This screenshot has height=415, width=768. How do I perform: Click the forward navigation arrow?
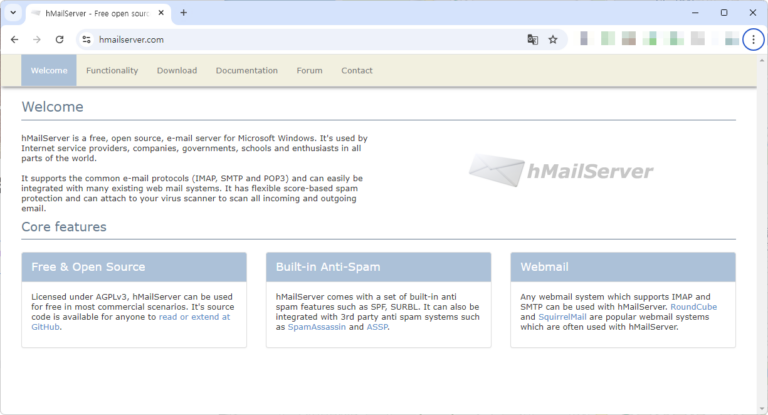pos(37,40)
